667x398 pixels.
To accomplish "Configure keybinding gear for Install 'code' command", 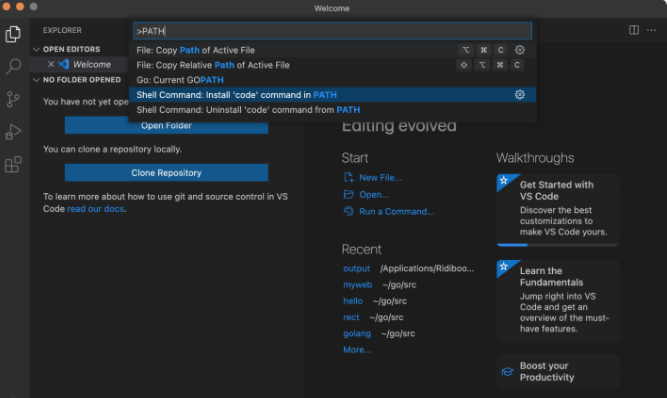I will 519,95.
